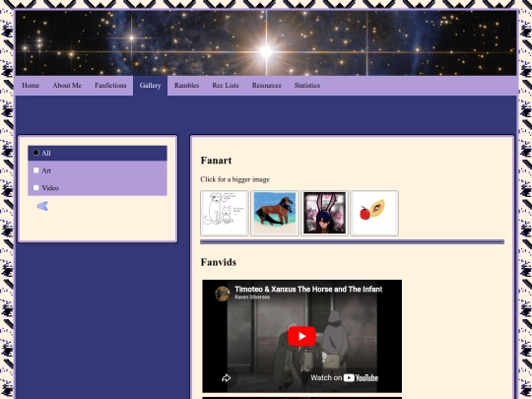Screen dimensions: 532x399
Task: Open the Home page
Action: (31, 86)
